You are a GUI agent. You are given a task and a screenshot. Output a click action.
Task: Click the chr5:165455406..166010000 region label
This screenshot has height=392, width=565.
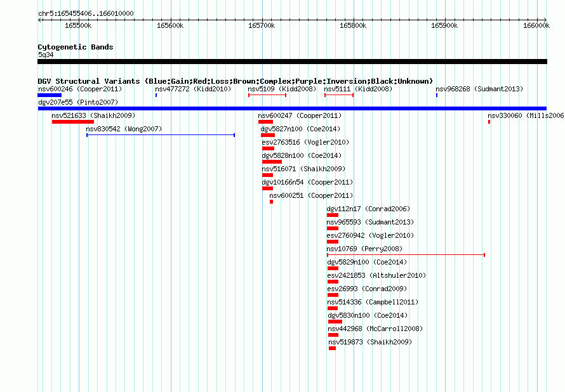pyautogui.click(x=86, y=13)
